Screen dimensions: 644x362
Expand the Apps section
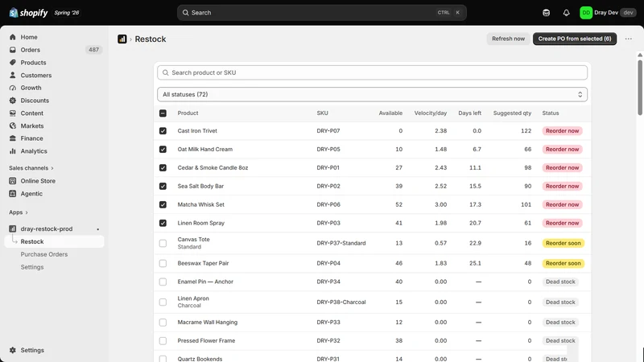coord(19,212)
